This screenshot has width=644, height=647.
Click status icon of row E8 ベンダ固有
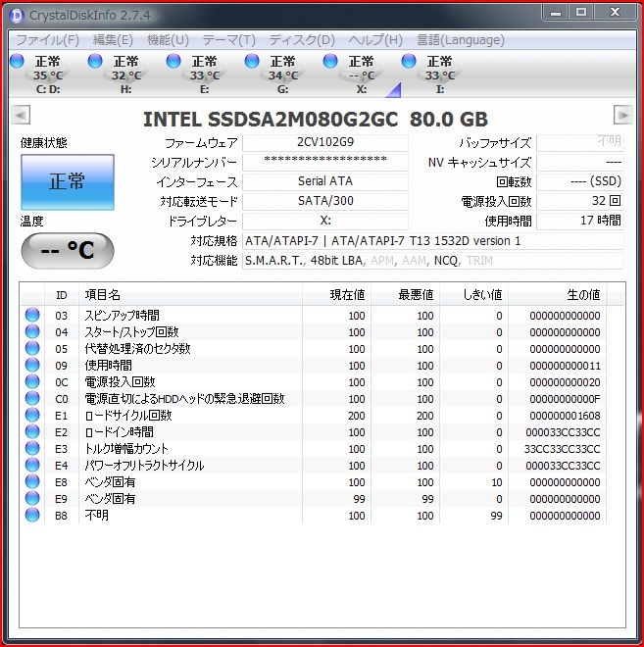[x=32, y=481]
